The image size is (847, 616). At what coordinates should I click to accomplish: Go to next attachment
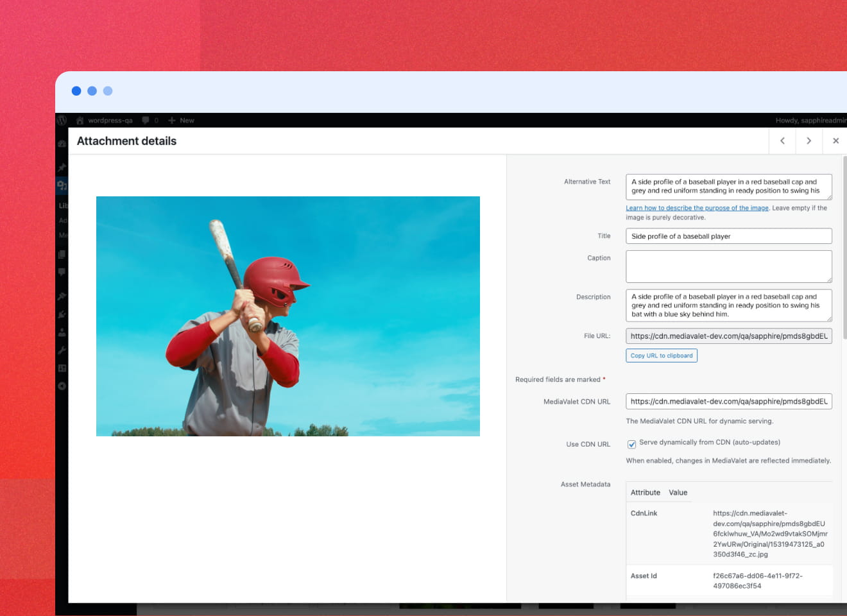(x=809, y=141)
